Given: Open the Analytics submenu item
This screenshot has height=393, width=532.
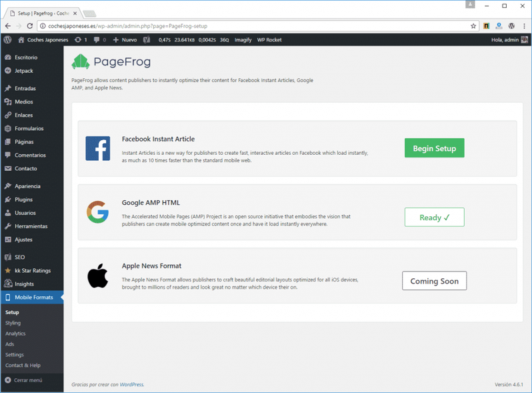Looking at the screenshot, I should click(x=15, y=334).
